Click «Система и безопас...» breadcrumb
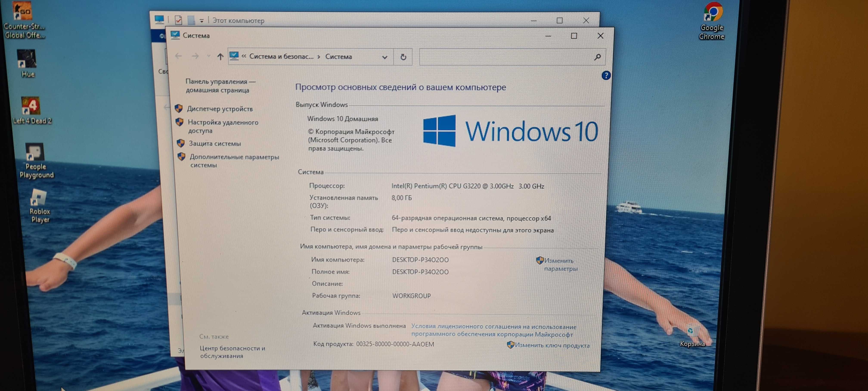Screen dimensions: 868x391 (x=281, y=56)
